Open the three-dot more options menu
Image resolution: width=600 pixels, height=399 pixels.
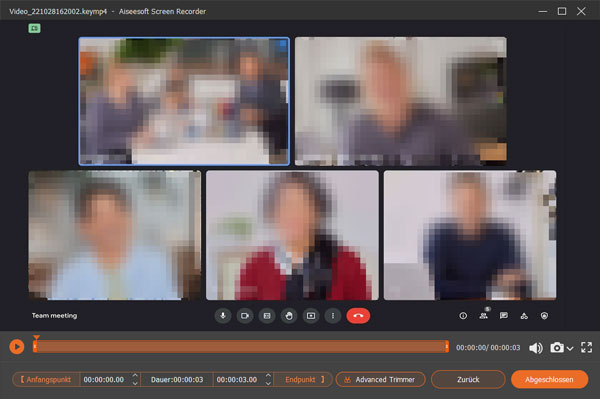click(x=333, y=316)
